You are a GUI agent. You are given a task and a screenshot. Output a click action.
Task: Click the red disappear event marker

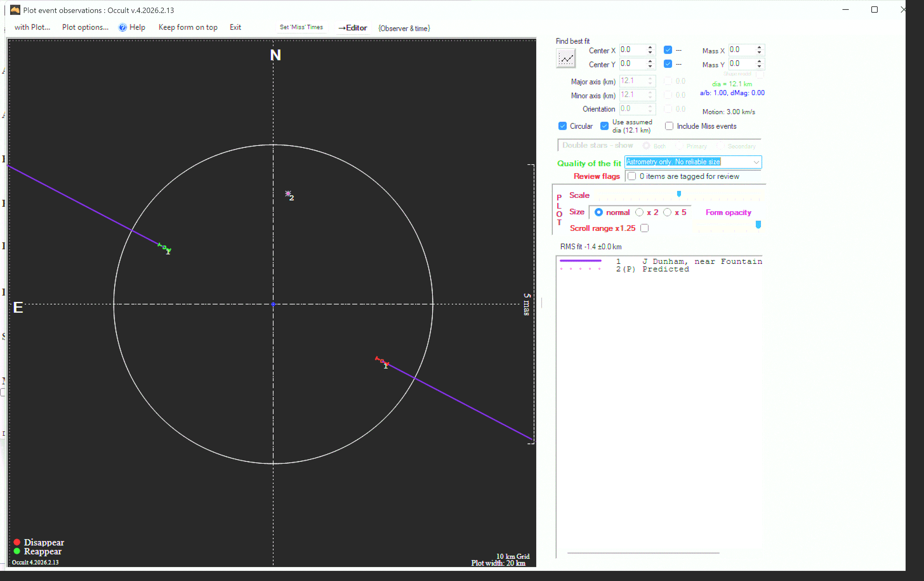coord(382,361)
